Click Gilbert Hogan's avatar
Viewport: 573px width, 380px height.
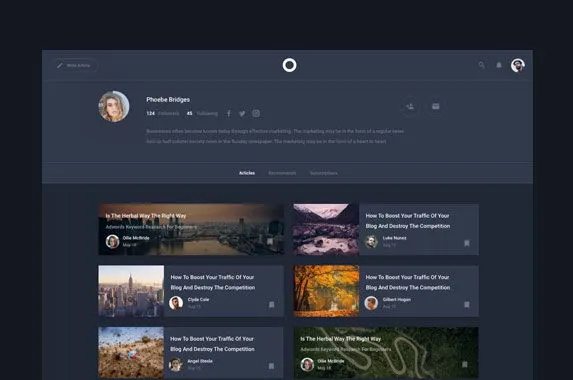371,303
